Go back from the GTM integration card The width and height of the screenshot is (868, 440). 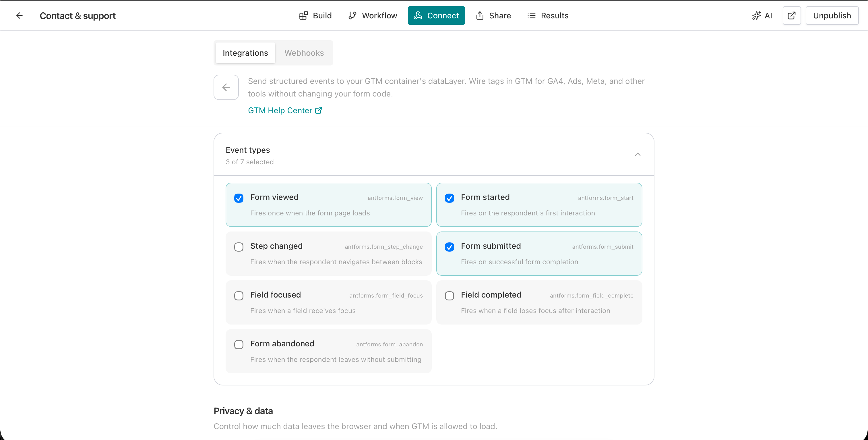point(226,87)
